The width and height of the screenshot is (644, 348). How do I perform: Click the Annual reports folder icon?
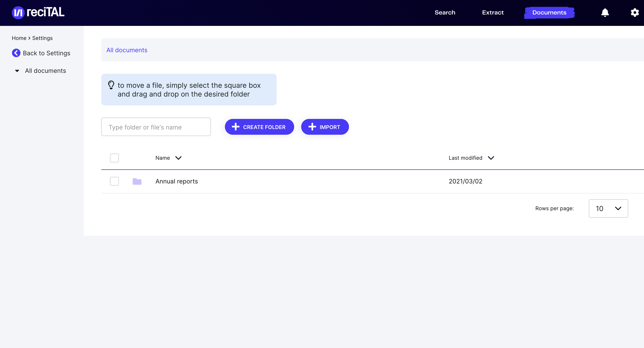pyautogui.click(x=137, y=181)
